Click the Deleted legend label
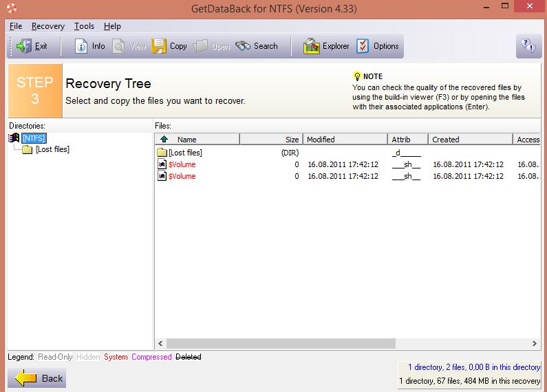The width and height of the screenshot is (547, 392). tap(189, 357)
